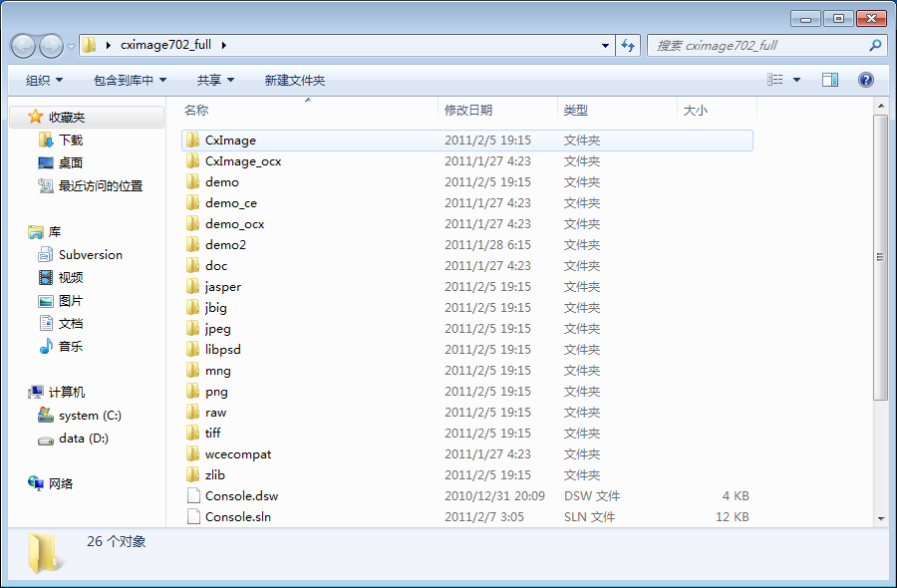Open the help question mark icon
Screen dimensions: 897x588
865,80
